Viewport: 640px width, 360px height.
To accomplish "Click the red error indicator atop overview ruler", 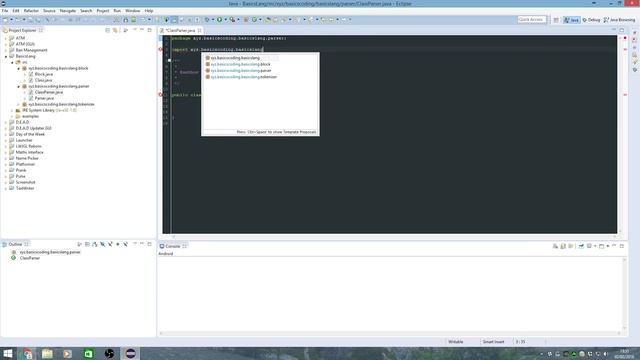I will point(625,38).
